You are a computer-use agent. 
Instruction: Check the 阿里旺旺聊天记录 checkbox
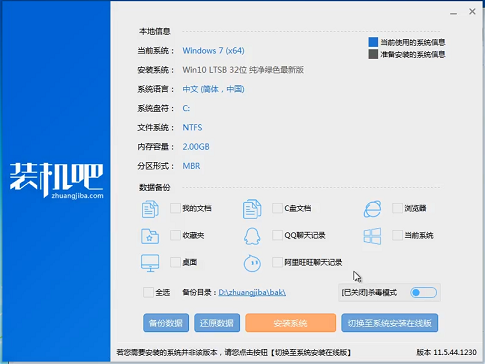tap(277, 262)
